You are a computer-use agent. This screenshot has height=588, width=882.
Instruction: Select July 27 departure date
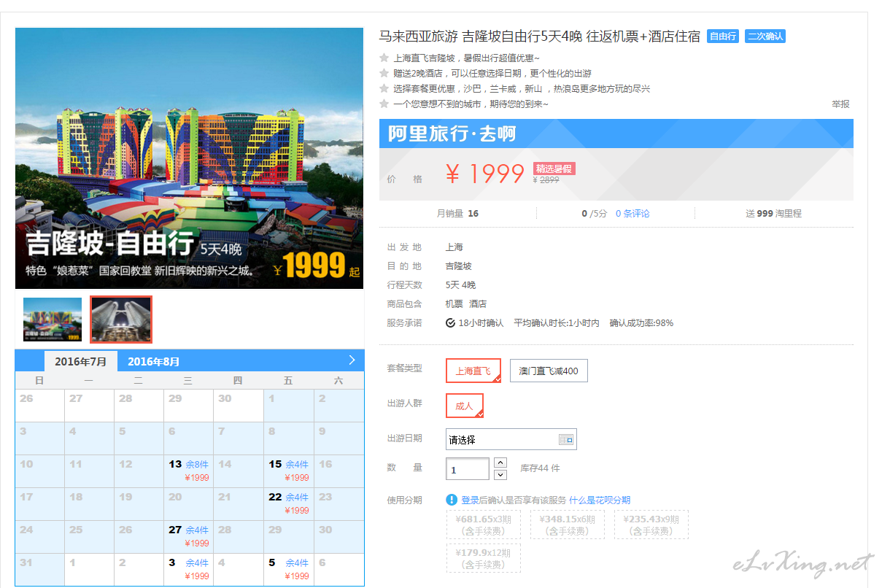[188, 536]
